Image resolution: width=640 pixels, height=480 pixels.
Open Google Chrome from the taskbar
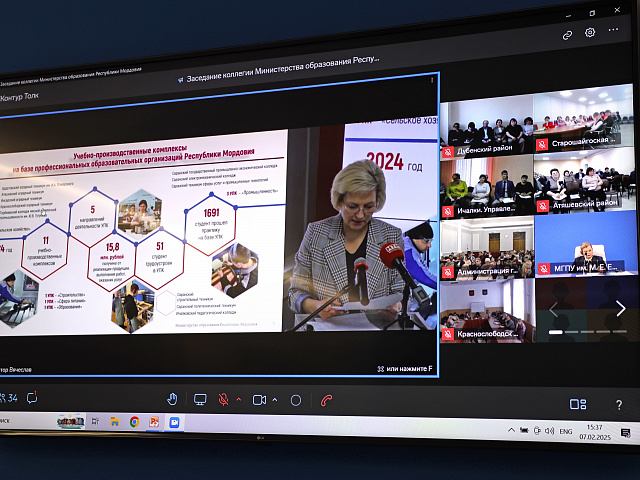[134, 422]
